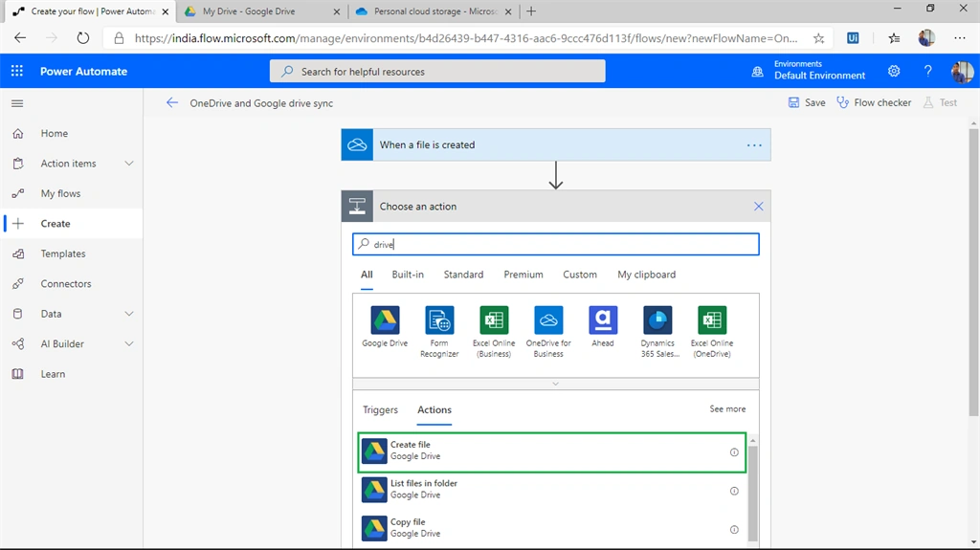Screen dimensions: 980x550
Task: Switch to the Premium tab
Action: 523,275
